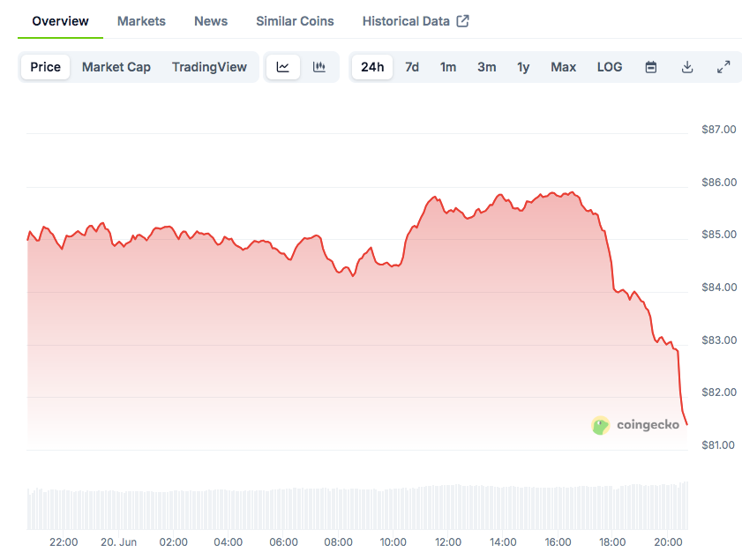The height and width of the screenshot is (560, 742).
Task: Click the external link icon beside Historical Data
Action: point(462,21)
